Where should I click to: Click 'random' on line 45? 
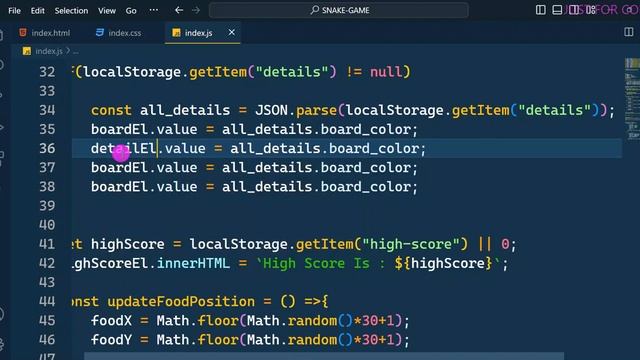pyautogui.click(x=312, y=321)
